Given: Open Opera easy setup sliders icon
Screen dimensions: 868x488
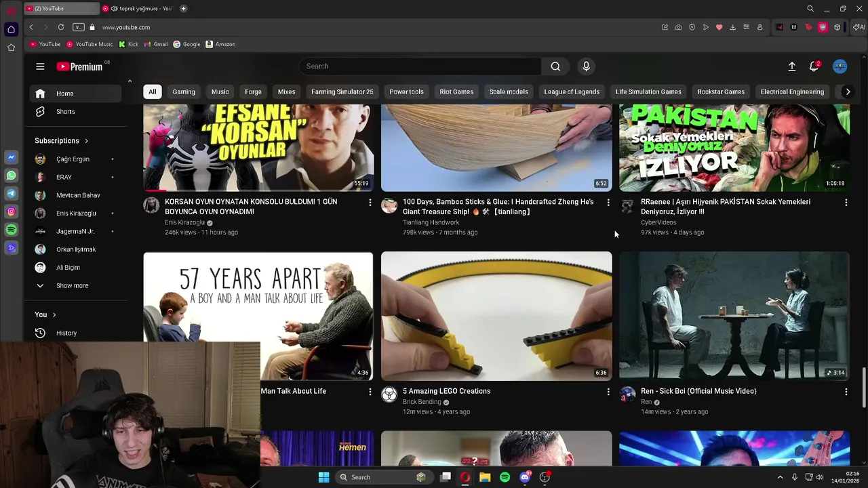Looking at the screenshot, I should [746, 27].
